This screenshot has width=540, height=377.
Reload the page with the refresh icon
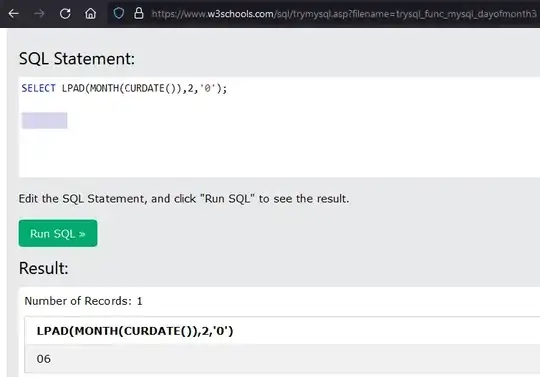pos(65,14)
